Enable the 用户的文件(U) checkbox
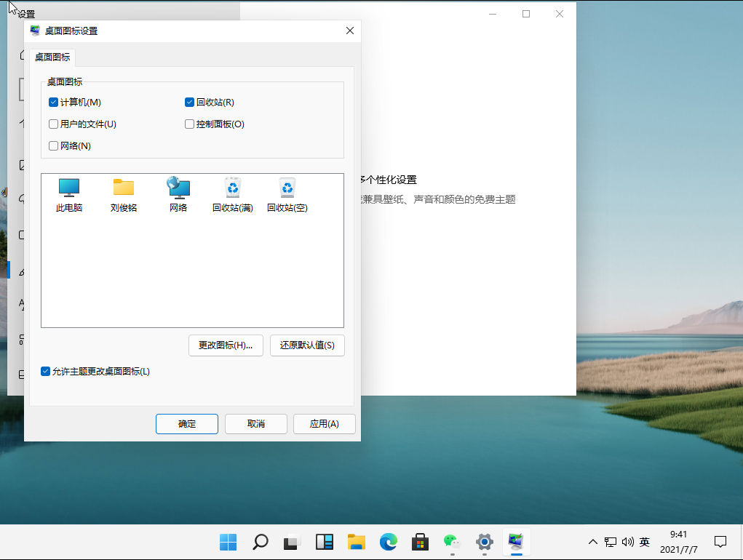Screen dimensions: 743x560 tap(53, 124)
